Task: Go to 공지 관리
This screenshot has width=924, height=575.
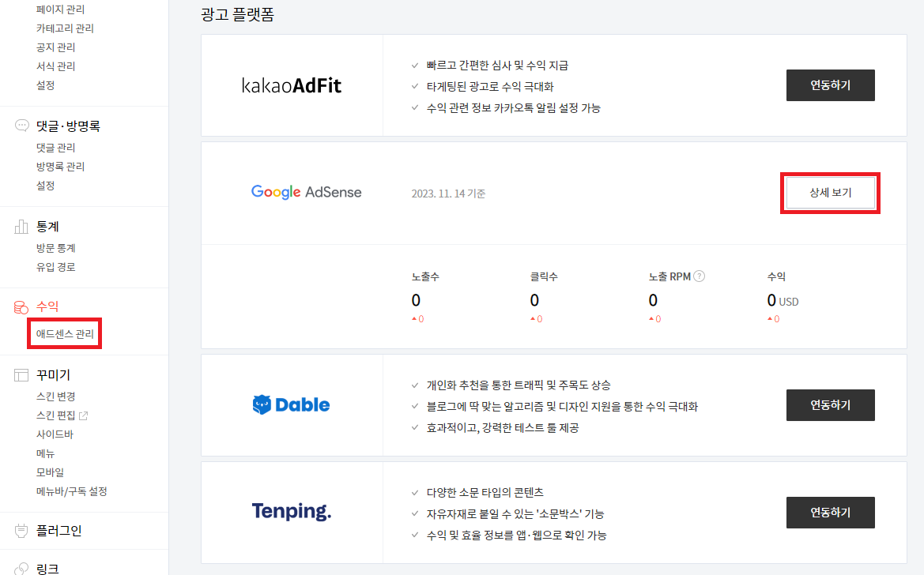Action: point(56,47)
